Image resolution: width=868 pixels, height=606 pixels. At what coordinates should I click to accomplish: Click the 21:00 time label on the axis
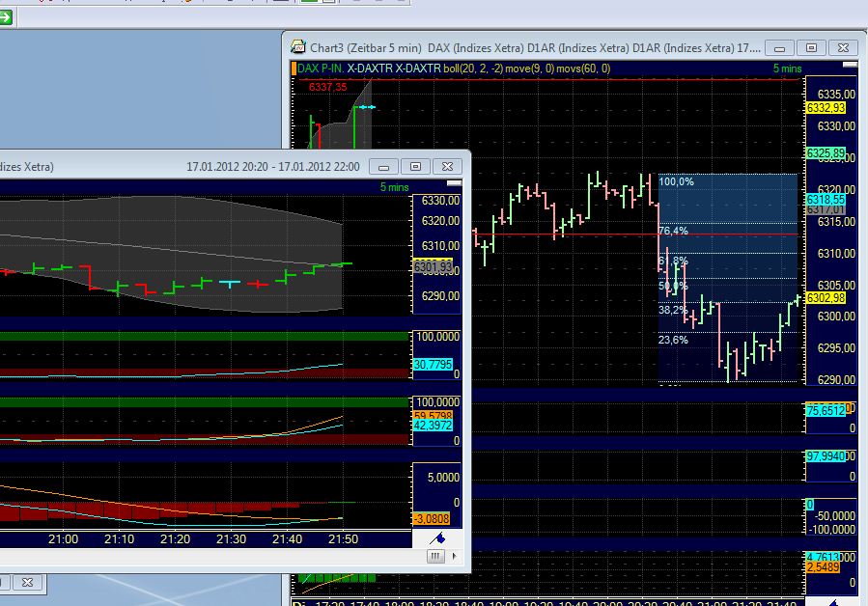(x=63, y=540)
